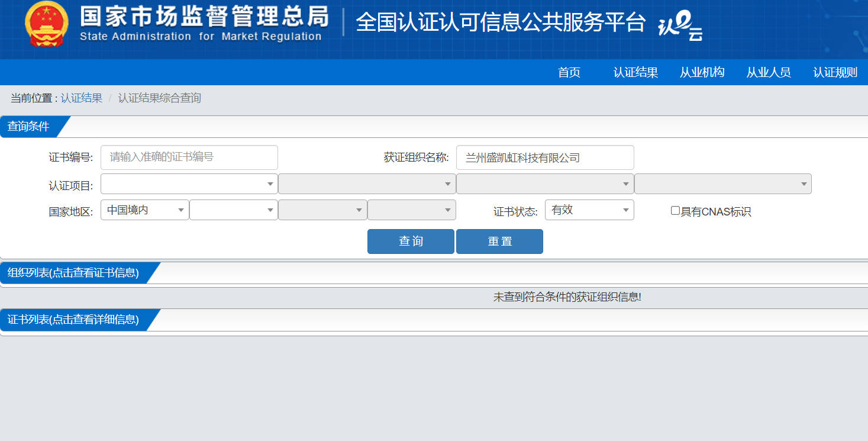
Task: Click the 重置 reset button
Action: (499, 242)
